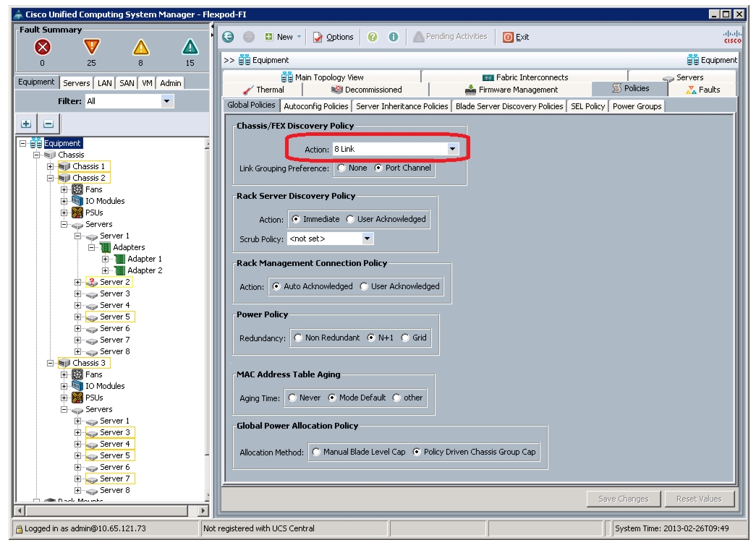This screenshot has width=756, height=545.
Task: Click the Chassis 2 PSUs icon
Action: [x=77, y=213]
